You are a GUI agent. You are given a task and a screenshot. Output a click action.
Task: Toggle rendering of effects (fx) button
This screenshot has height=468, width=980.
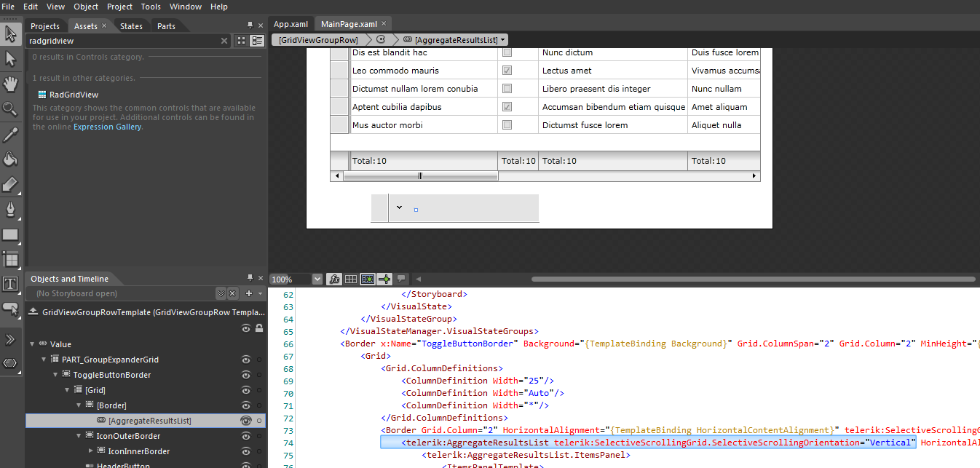coord(335,279)
